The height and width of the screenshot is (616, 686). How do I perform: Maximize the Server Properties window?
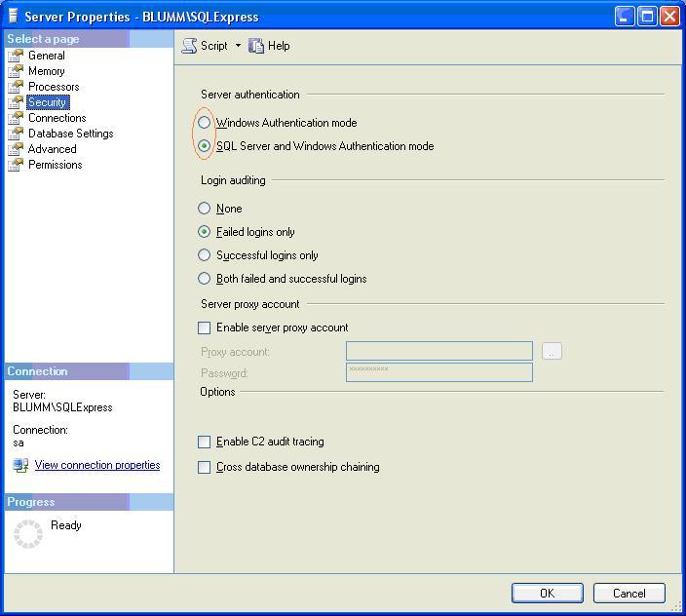click(x=647, y=17)
